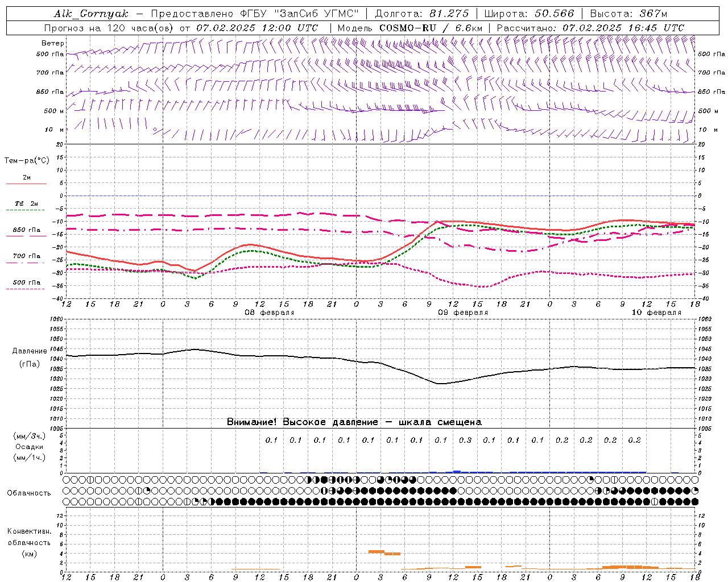The width and height of the screenshot is (728, 582).
Task: Click the 'Тем-ра(°C)' temperature panel label
Action: 27,161
